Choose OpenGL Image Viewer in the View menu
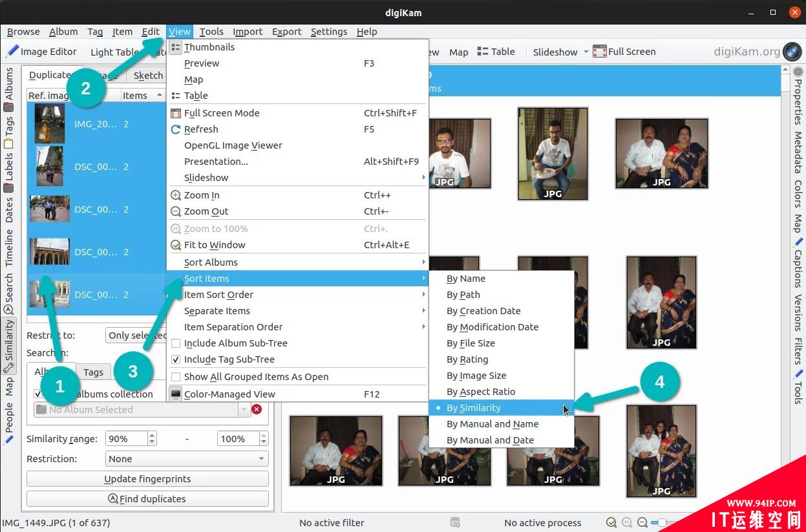 point(298,145)
